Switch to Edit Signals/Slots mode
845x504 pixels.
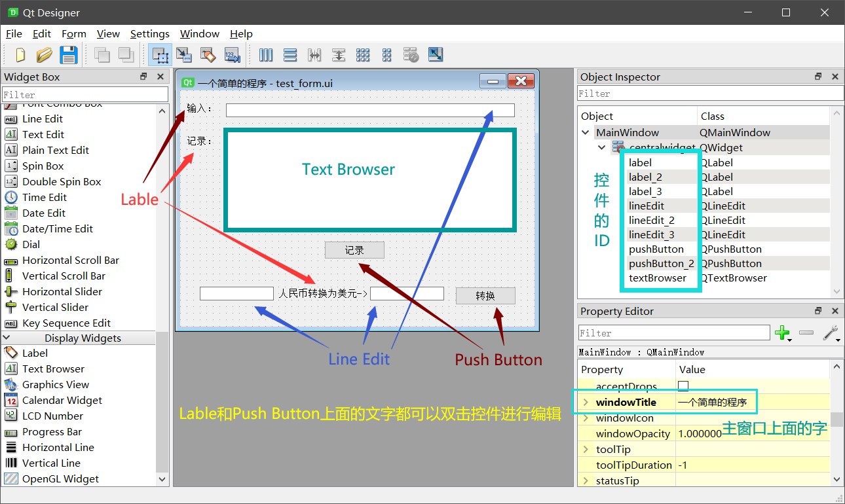pyautogui.click(x=184, y=55)
